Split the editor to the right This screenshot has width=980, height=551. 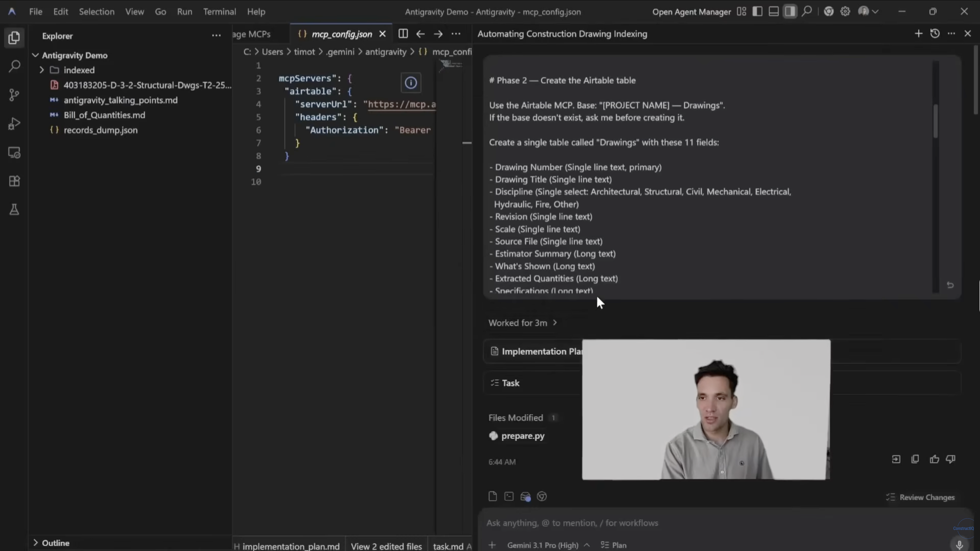[x=403, y=34]
